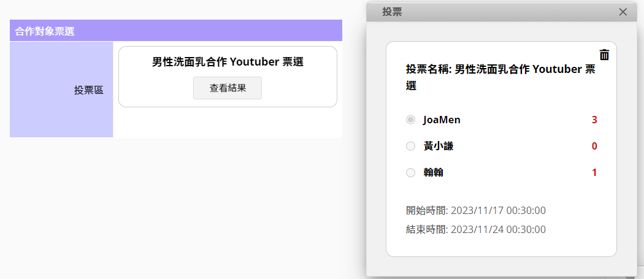Pick the 翰翰 radio button
Viewport: 644px width, 279px height.
(410, 173)
